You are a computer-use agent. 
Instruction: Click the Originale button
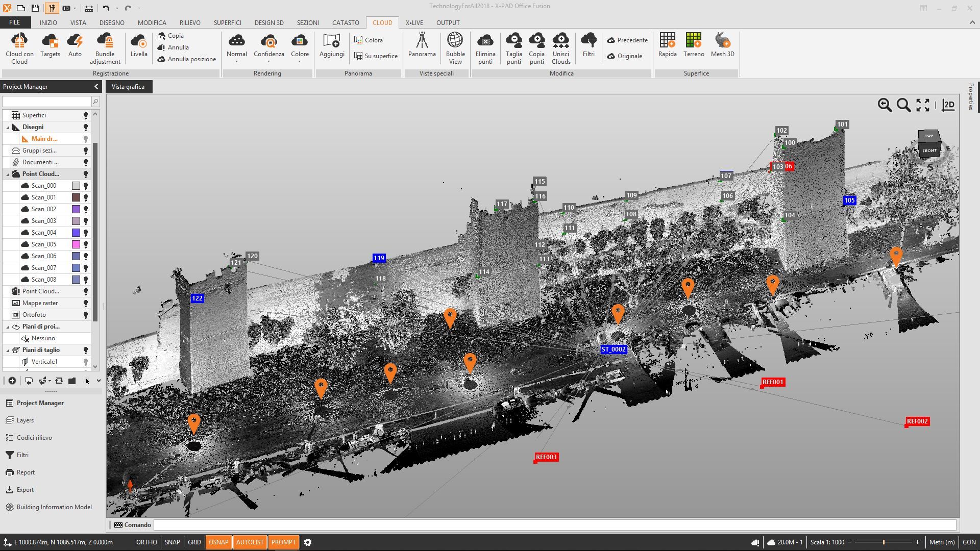[x=625, y=56]
